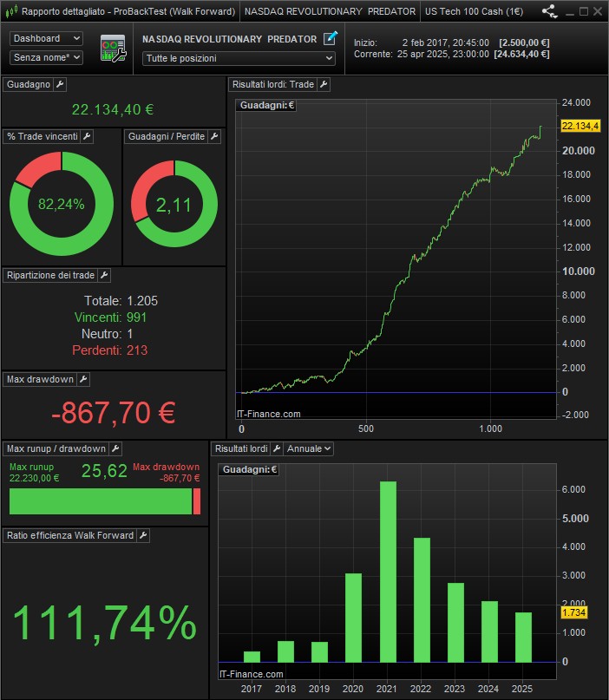
Task: Click the 2017 annual profit bar
Action: [252, 657]
